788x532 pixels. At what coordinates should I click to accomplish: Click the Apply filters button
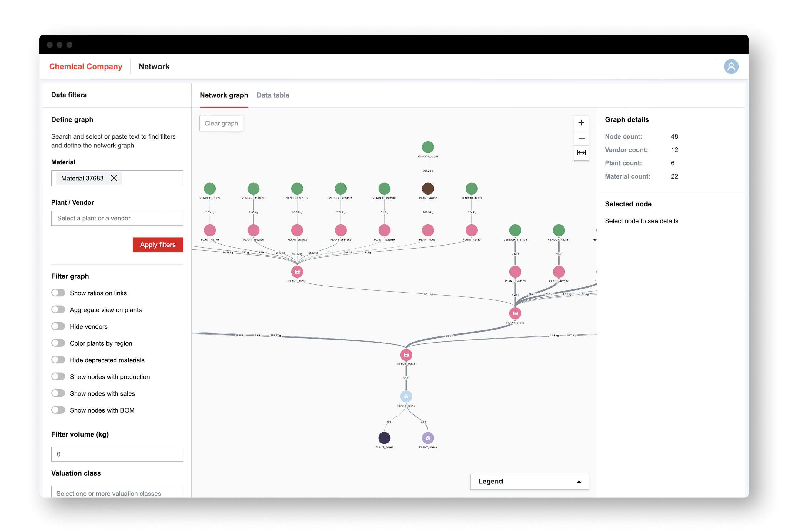(158, 244)
